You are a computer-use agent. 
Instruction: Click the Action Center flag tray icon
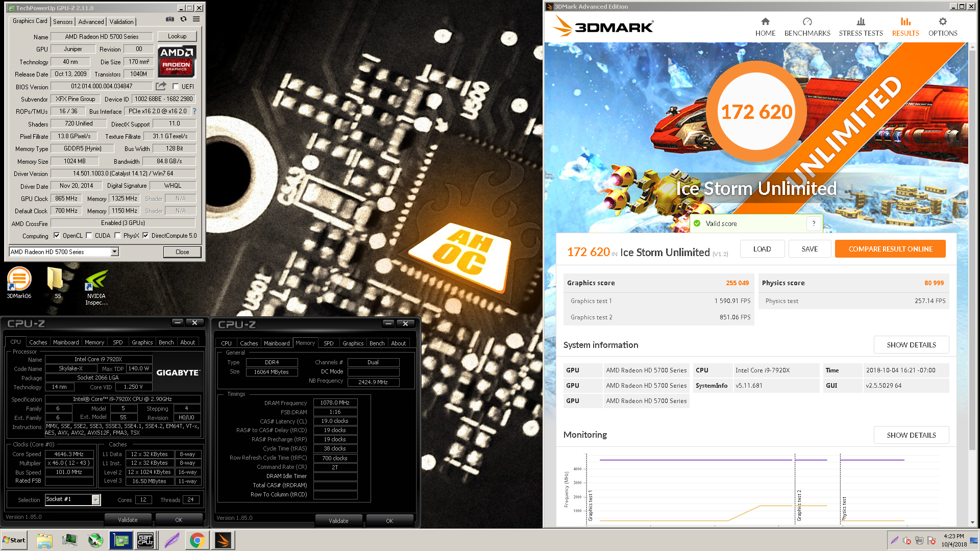932,540
